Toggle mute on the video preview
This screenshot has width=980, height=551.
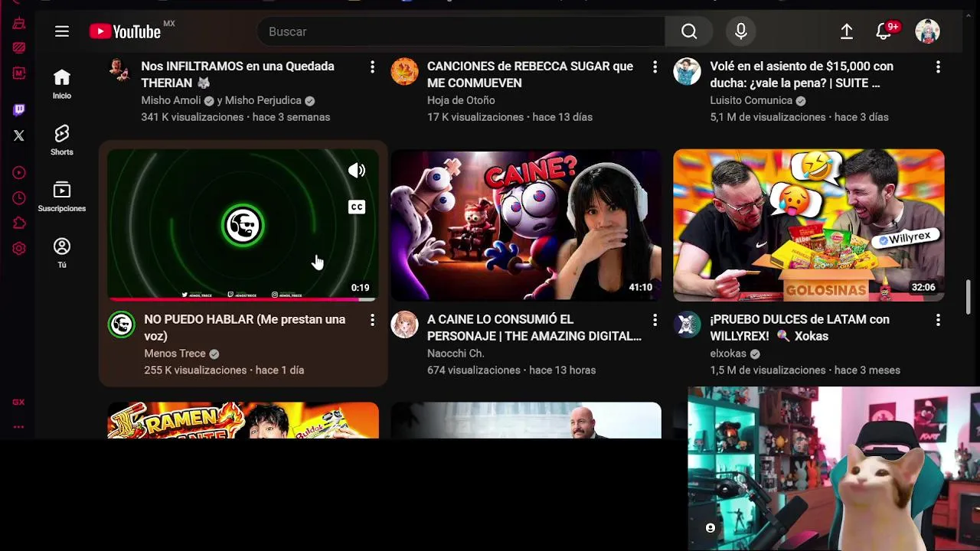coord(357,171)
